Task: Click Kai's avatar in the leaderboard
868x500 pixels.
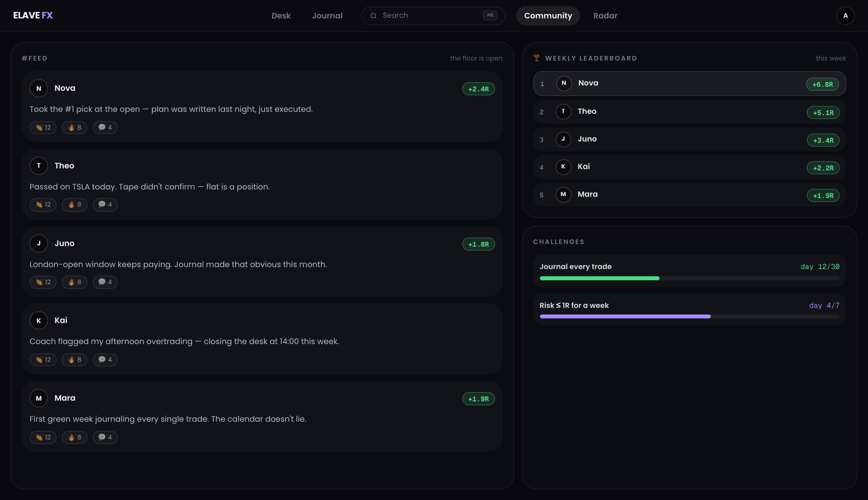Action: click(563, 167)
